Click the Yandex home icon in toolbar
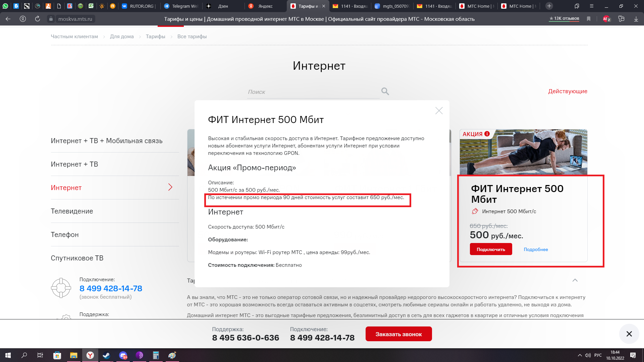The image size is (644, 362). (x=23, y=19)
